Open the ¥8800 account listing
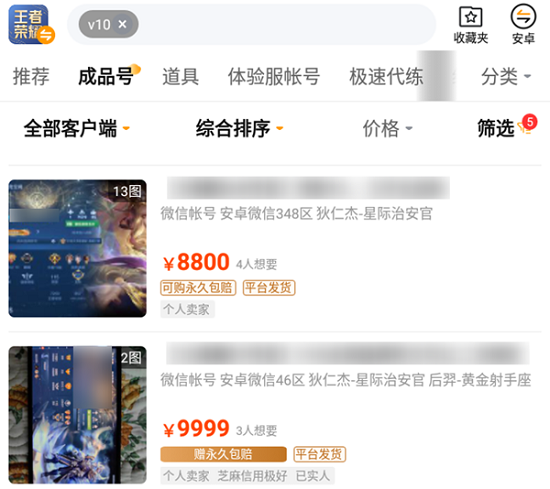 275,248
